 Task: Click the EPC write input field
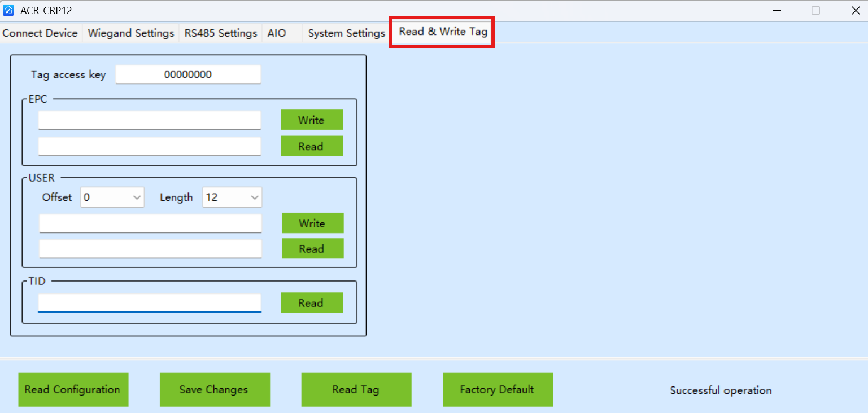coord(150,120)
